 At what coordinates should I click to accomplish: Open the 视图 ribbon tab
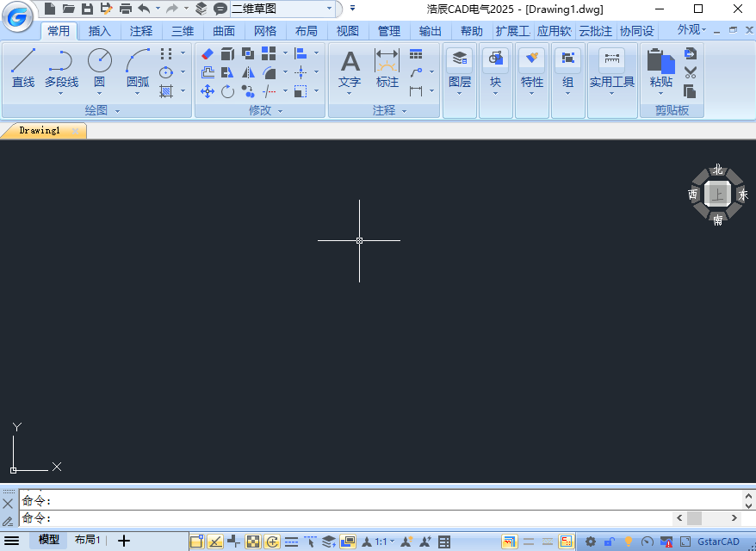coord(348,31)
